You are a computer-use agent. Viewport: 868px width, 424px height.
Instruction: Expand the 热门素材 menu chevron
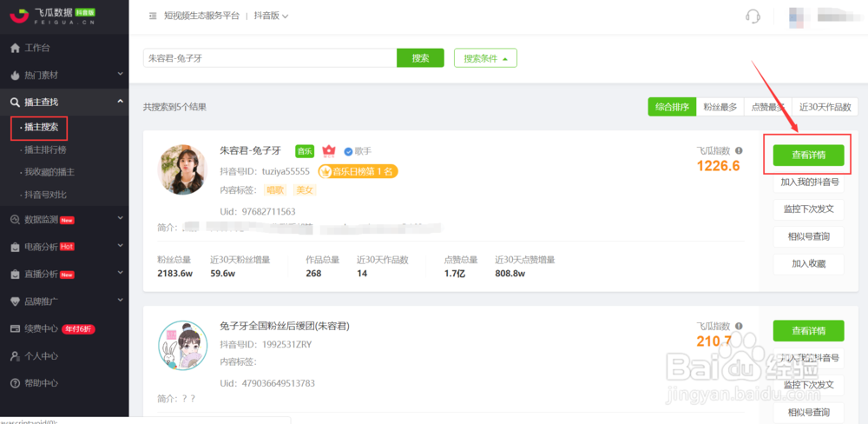pyautogui.click(x=120, y=74)
